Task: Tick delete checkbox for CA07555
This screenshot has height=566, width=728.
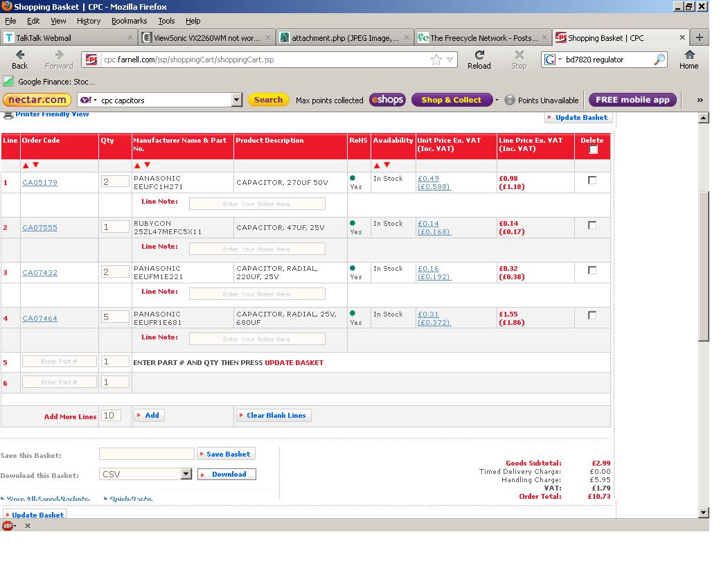Action: tap(592, 225)
